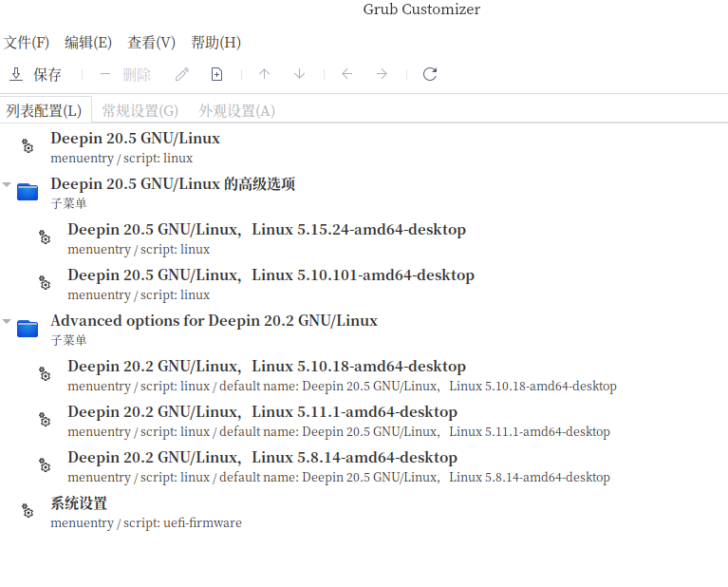Viewport: 728px width, 587px height.
Task: Open the 查看(V) menu
Action: (151, 43)
